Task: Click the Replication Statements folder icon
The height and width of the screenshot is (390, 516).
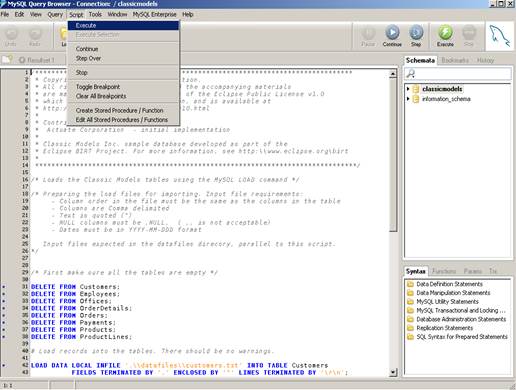Action: tap(410, 328)
